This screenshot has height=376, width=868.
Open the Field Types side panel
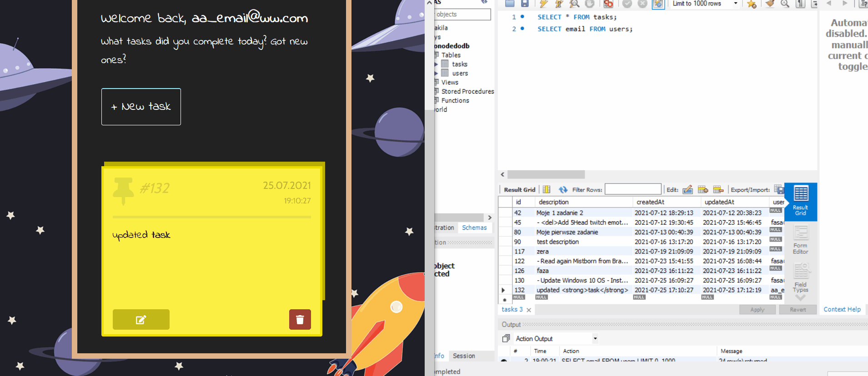801,277
